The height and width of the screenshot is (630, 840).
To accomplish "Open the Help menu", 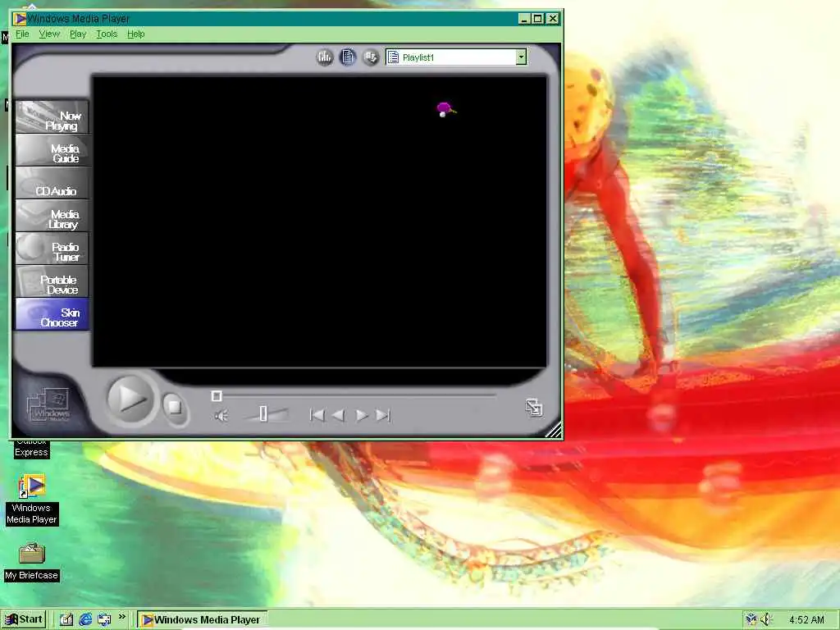I will coord(135,34).
